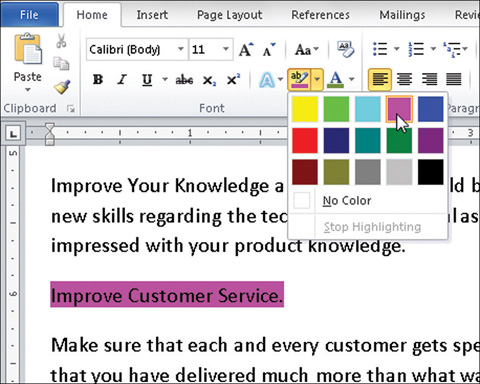
Task: Switch to the References tab
Action: pos(320,15)
